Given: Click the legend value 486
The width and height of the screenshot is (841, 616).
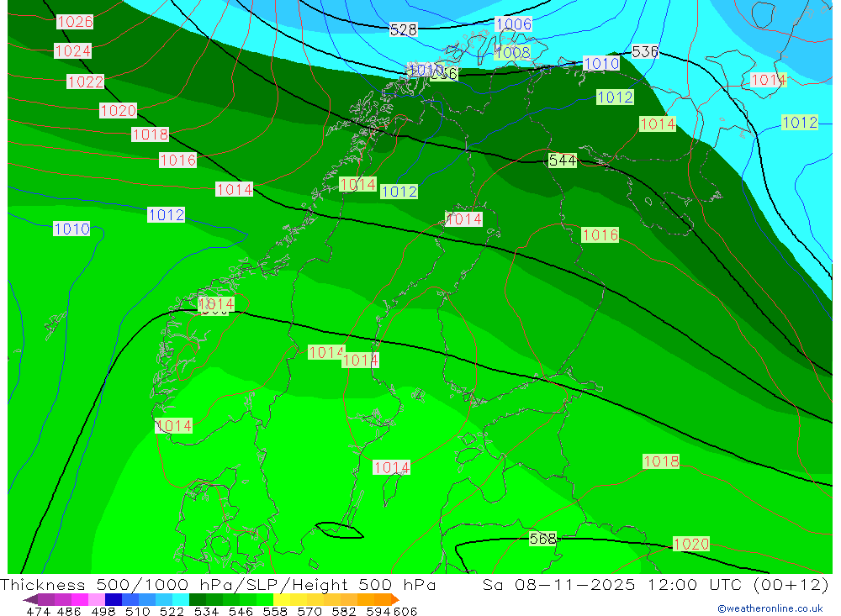Looking at the screenshot, I should (69, 611).
